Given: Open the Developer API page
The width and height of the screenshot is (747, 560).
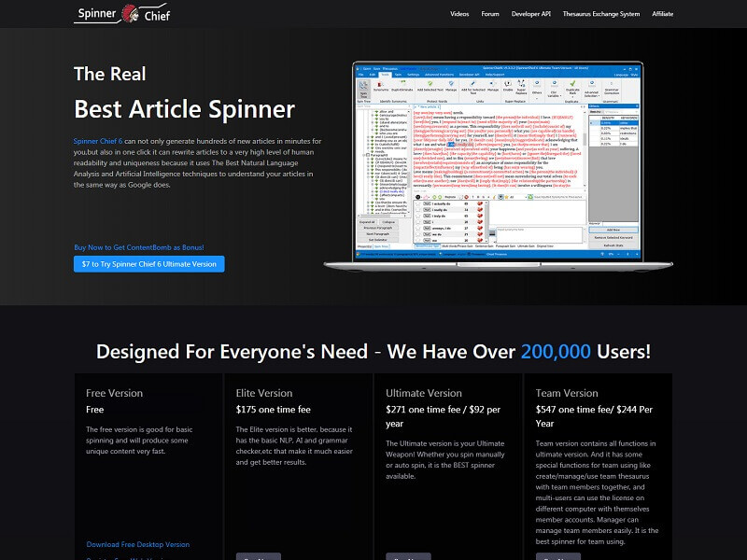Looking at the screenshot, I should tap(530, 14).
